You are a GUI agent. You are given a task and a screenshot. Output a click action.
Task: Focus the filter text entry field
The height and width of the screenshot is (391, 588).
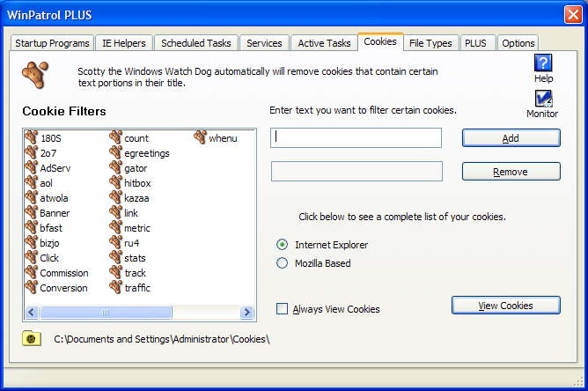click(x=356, y=137)
